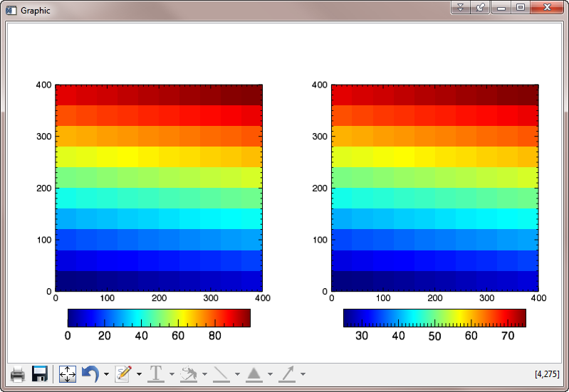The height and width of the screenshot is (392, 569).
Task: Click the blue Undo arrow
Action: (90, 374)
